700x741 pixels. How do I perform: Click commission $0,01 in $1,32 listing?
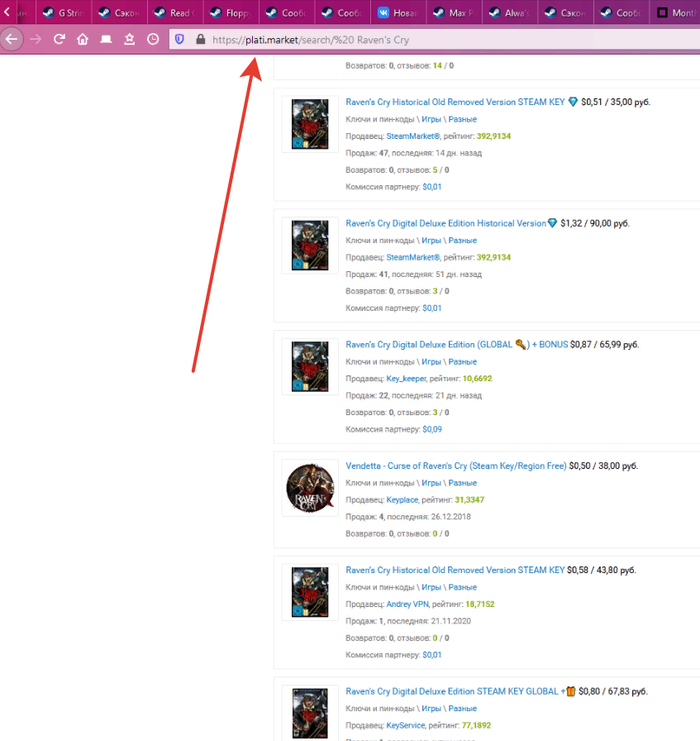[431, 308]
